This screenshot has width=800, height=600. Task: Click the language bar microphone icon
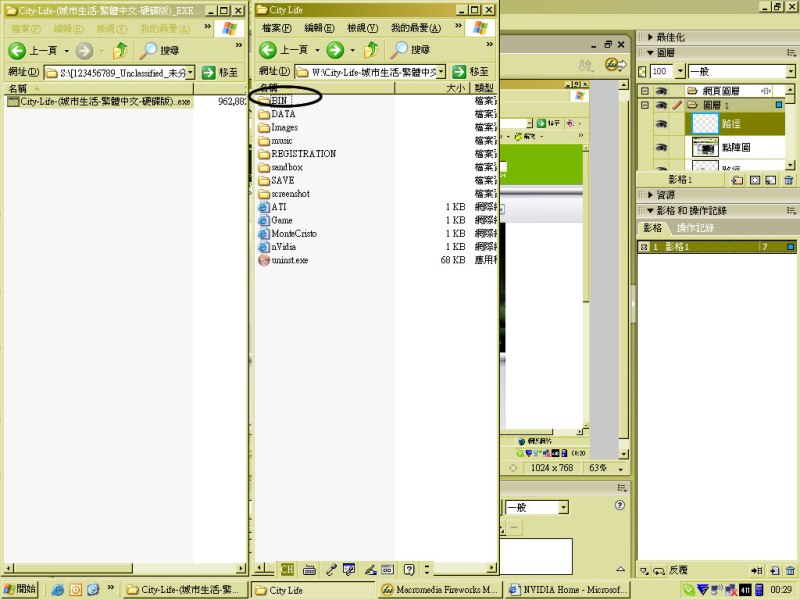[x=331, y=569]
